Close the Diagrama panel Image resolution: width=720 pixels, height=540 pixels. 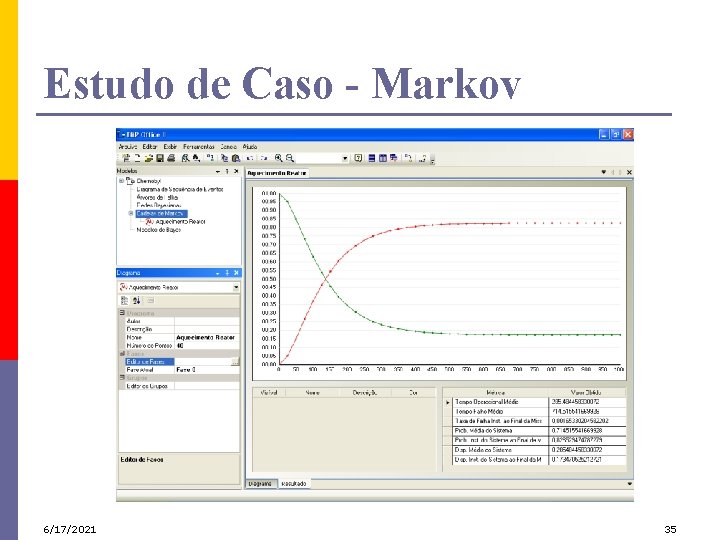[236, 273]
